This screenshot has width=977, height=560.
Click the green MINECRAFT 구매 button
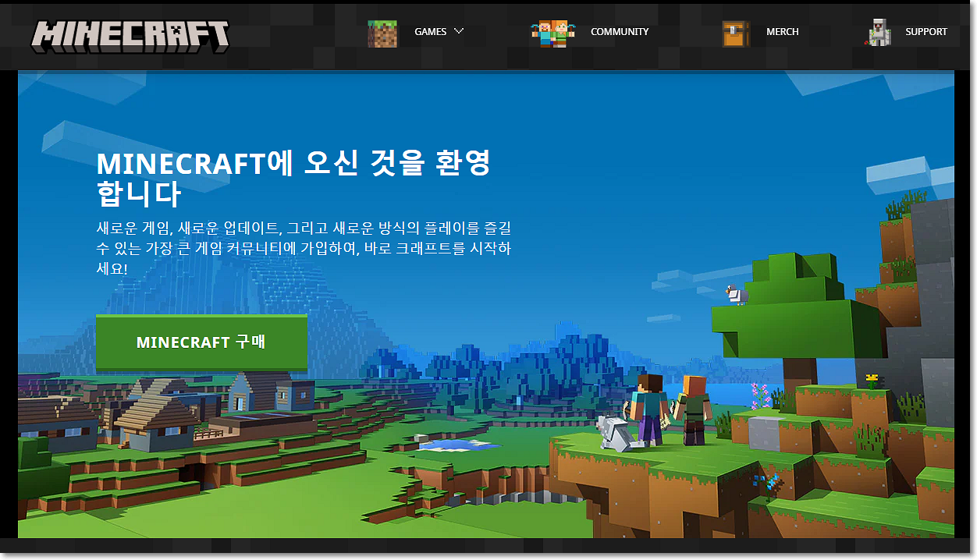201,342
